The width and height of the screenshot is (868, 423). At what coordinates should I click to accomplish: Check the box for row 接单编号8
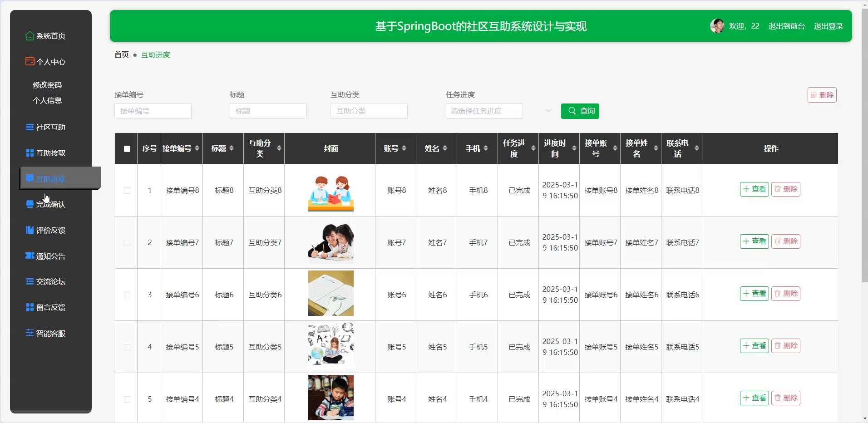(127, 191)
